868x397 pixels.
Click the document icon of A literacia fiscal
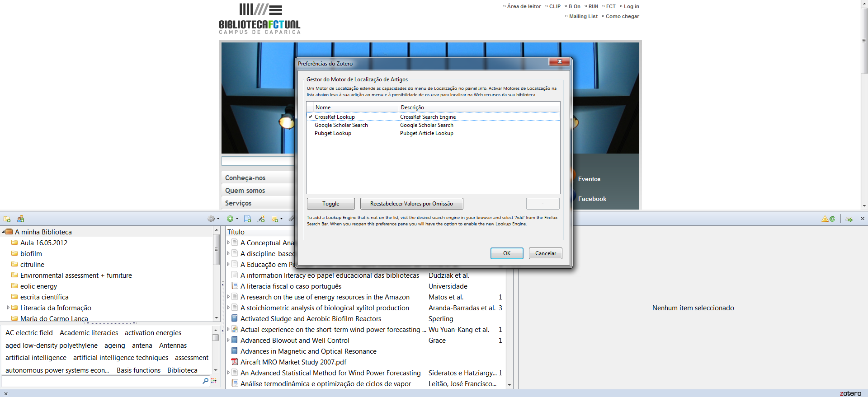pyautogui.click(x=235, y=286)
